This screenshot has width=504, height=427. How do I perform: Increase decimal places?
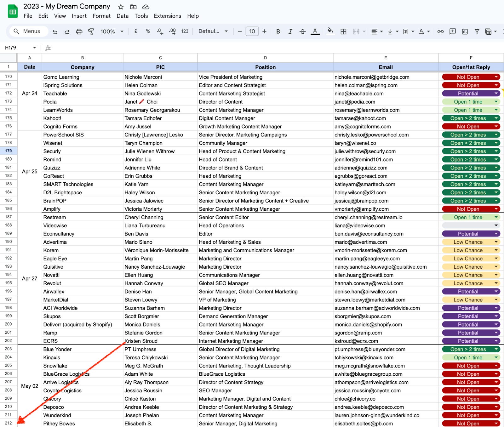pos(172,31)
